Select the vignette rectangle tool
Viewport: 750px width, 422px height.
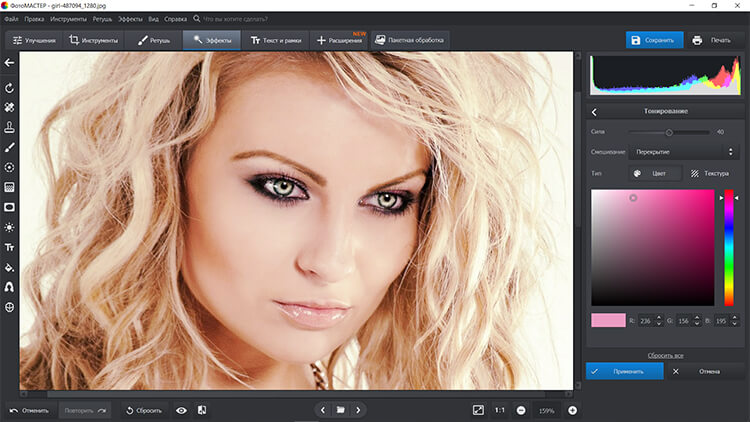pos(9,207)
